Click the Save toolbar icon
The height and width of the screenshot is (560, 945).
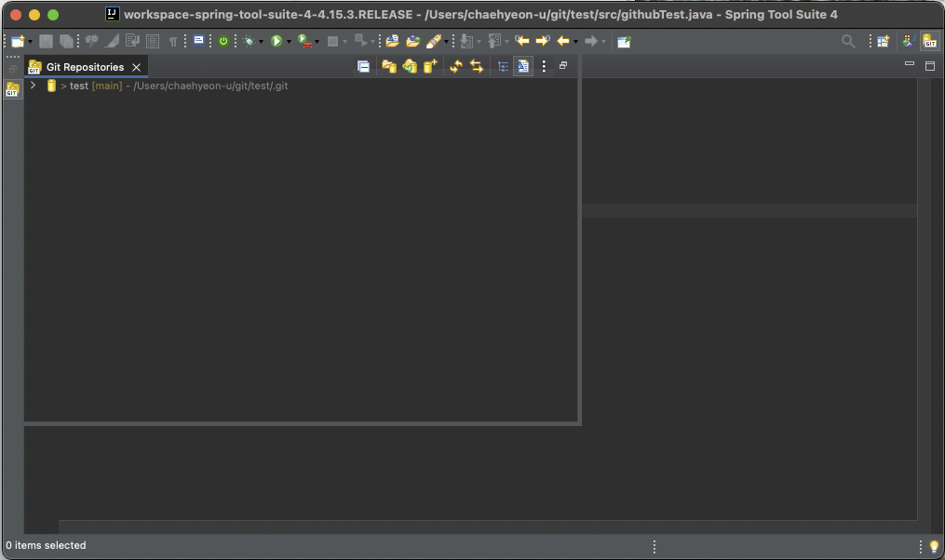(46, 42)
